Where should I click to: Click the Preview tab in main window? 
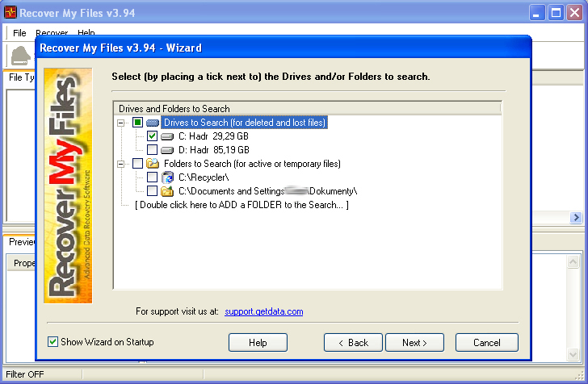click(21, 242)
